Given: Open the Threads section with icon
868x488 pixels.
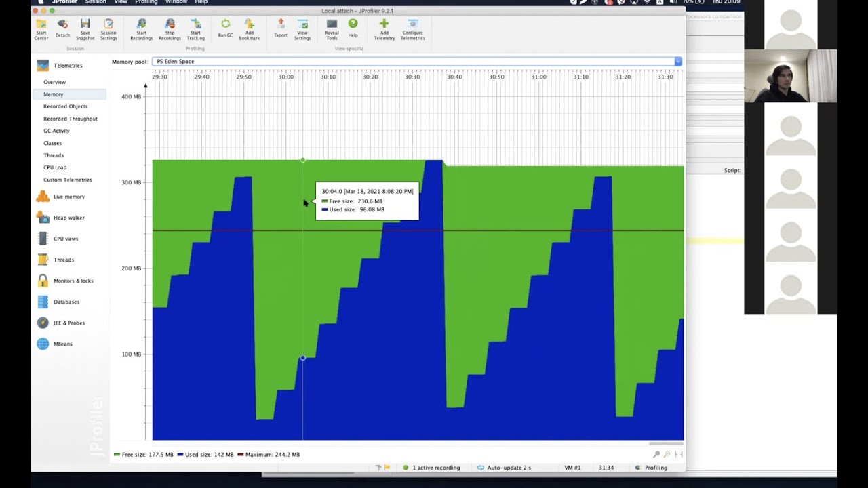Looking at the screenshot, I should pos(56,260).
